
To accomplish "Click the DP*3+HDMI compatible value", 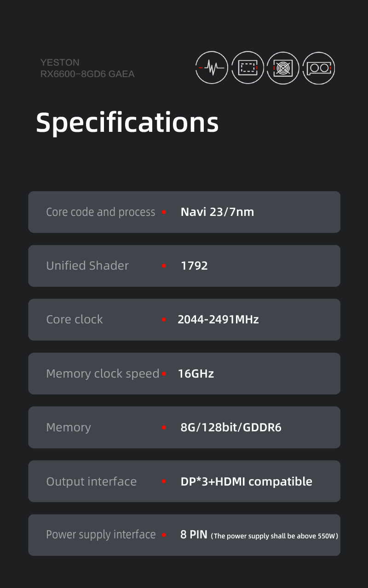I will [x=246, y=481].
